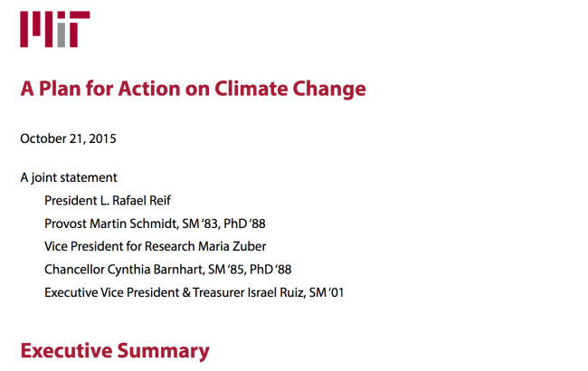The width and height of the screenshot is (588, 371).
Task: Click 'SM '85' after Cynthia Barnhart
Action: 226,270
